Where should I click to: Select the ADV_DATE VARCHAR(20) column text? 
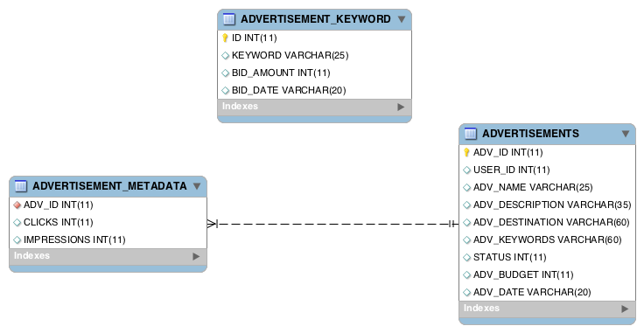click(532, 293)
